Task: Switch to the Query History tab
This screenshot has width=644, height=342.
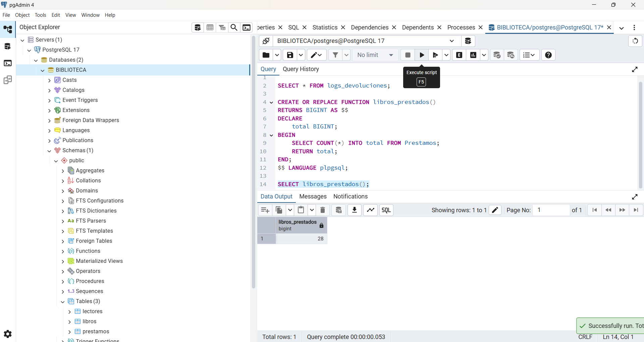Action: (301, 69)
